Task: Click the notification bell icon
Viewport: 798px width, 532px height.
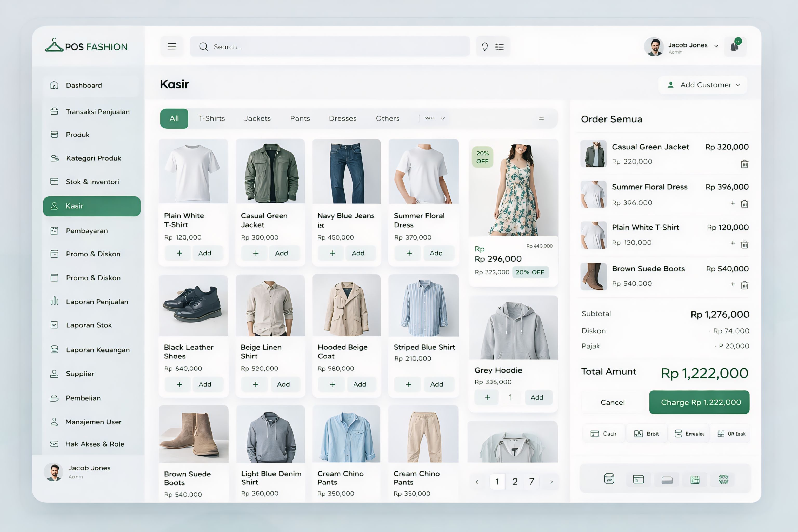Action: [735, 46]
